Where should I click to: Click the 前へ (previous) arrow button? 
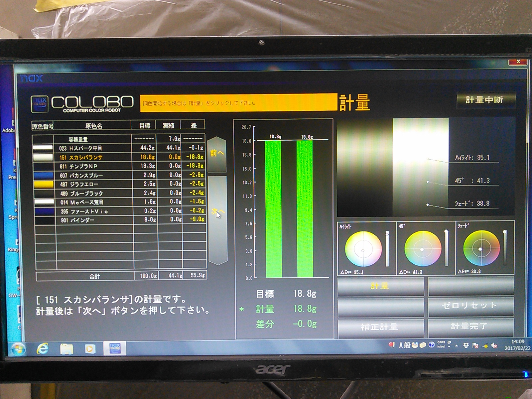217,154
